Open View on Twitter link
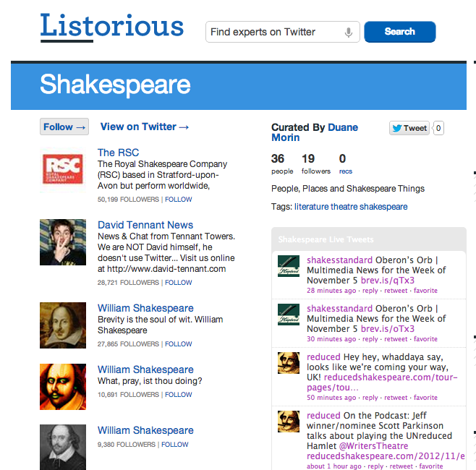 (x=145, y=127)
